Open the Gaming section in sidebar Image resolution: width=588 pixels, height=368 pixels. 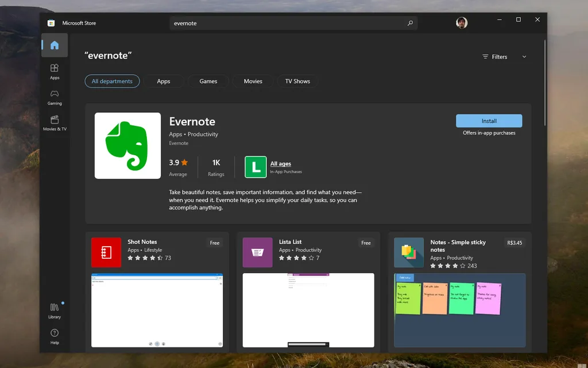pyautogui.click(x=55, y=97)
